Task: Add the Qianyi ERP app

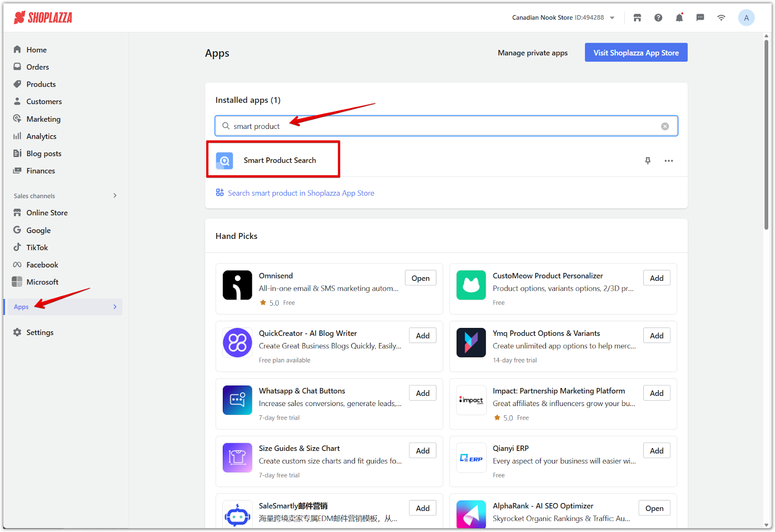Action: (657, 451)
